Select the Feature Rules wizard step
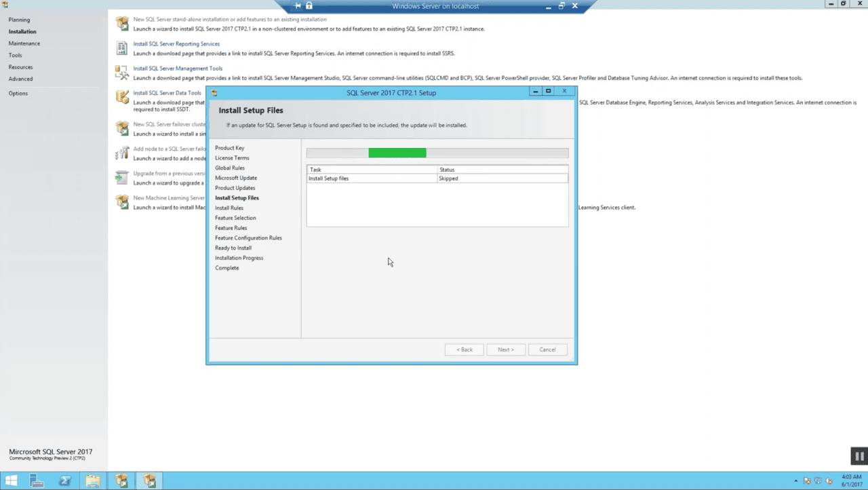 (231, 228)
